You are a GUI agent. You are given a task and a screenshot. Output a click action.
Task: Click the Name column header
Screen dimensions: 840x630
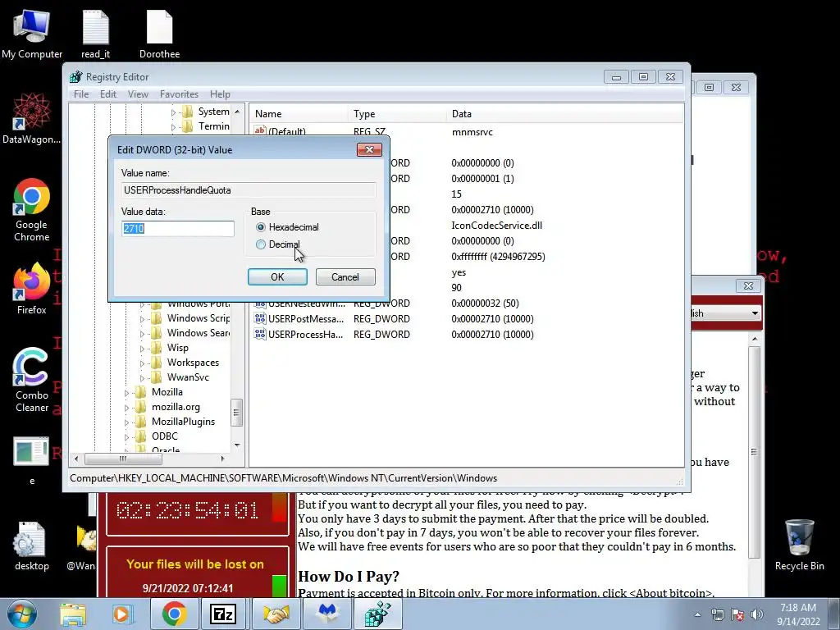pyautogui.click(x=299, y=113)
